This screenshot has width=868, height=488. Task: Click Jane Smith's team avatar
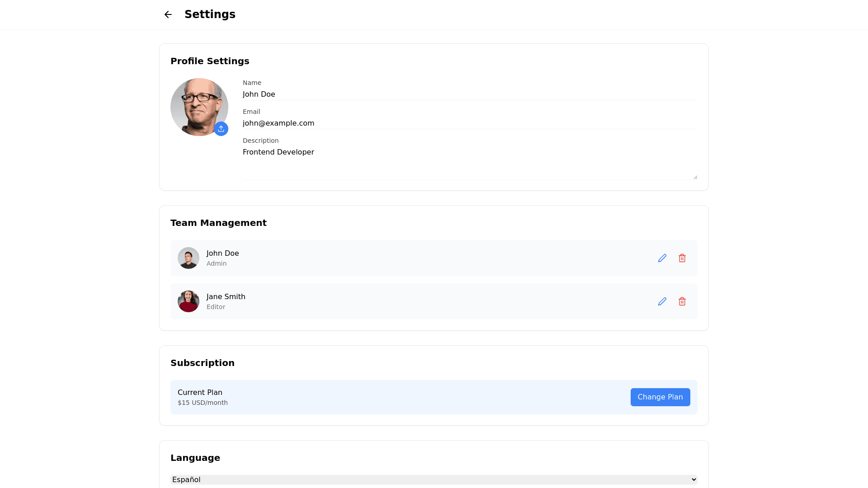pos(189,301)
